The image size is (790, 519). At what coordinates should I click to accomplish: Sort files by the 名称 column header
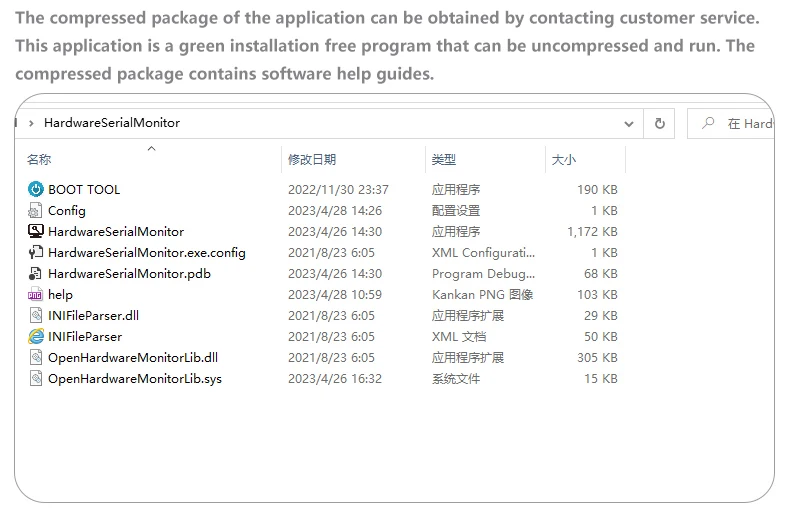click(40, 160)
